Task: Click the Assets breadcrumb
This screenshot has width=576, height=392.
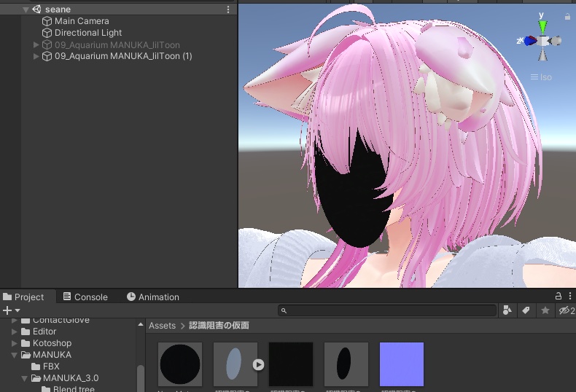Action: coord(162,326)
